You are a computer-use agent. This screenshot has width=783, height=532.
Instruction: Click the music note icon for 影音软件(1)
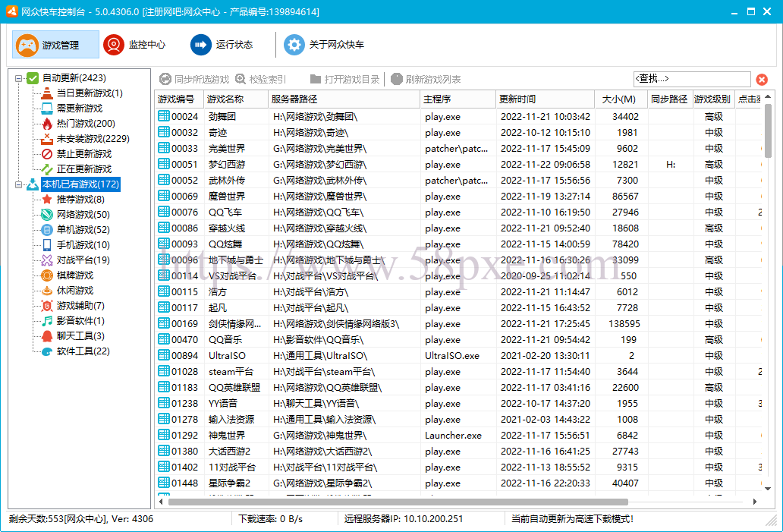(47, 321)
